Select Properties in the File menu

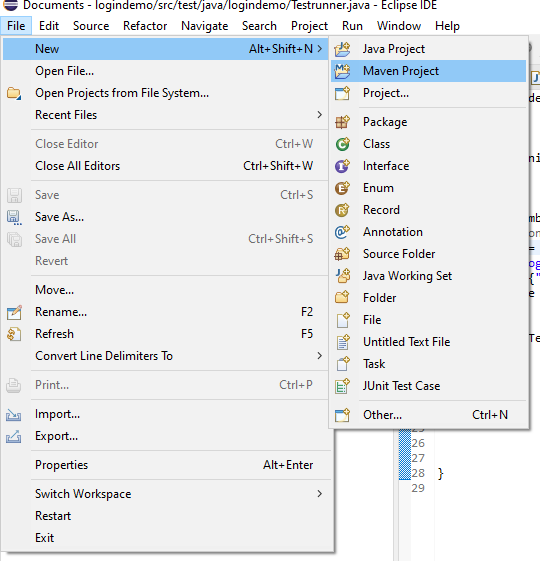(165, 465)
